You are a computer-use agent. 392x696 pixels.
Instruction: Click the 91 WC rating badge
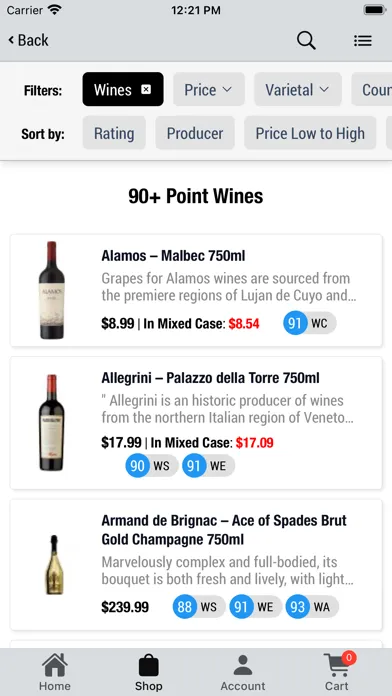pos(310,323)
